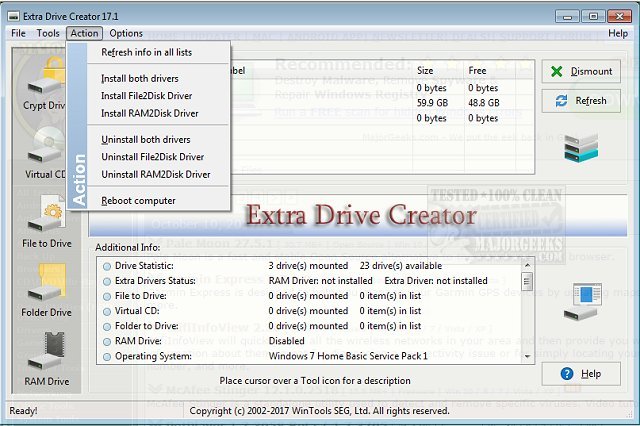
Task: Minimize the Extra Drive Creator window
Action: point(567,16)
